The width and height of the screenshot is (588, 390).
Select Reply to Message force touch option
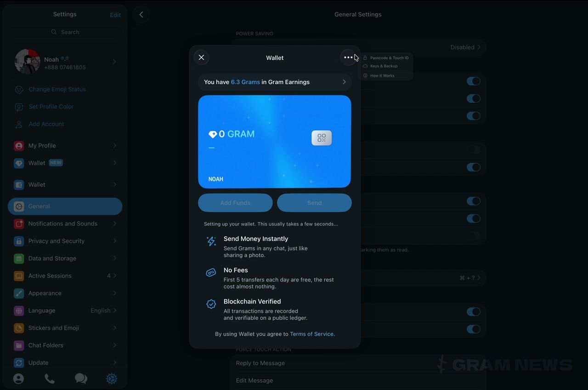[x=358, y=363]
